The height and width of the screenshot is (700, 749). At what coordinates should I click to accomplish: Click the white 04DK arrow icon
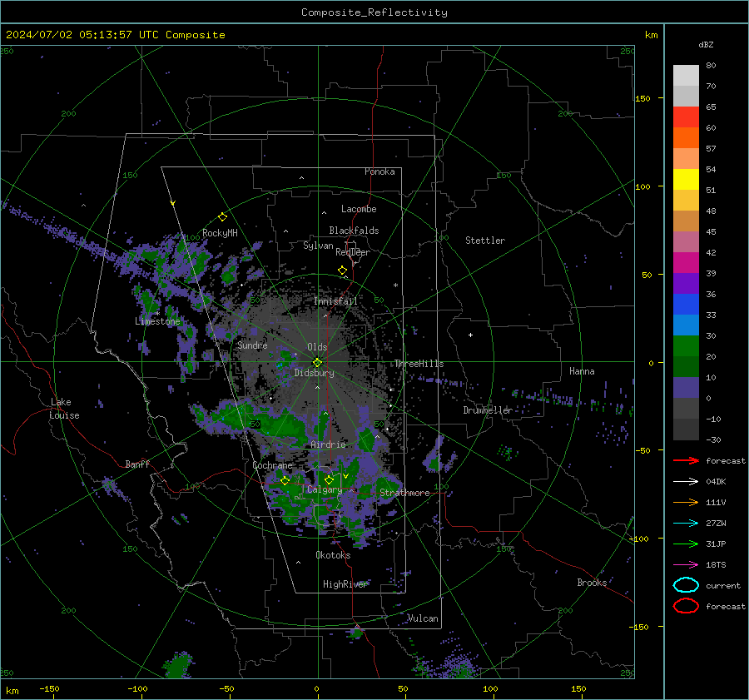pos(686,481)
